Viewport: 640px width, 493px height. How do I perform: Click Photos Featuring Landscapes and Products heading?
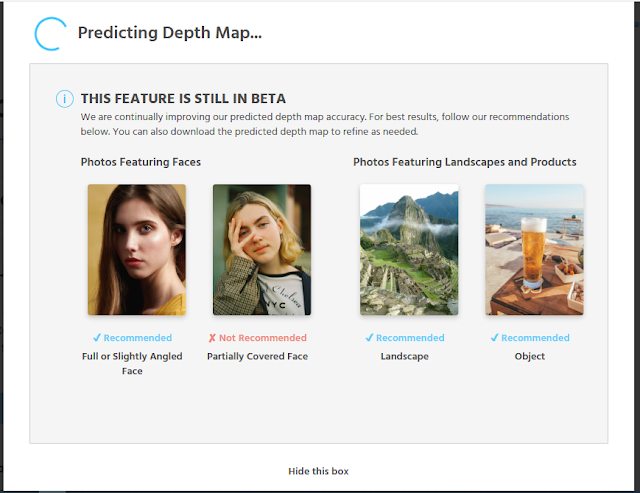465,162
